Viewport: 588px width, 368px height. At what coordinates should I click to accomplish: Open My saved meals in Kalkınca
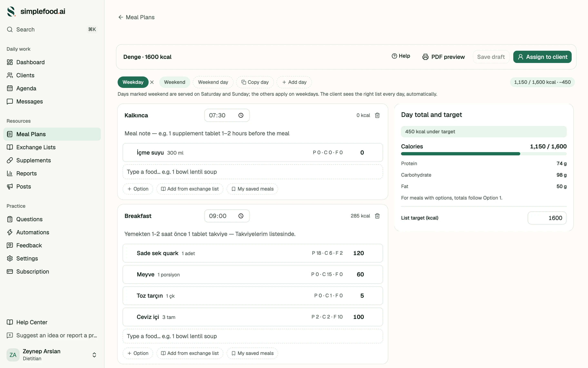[x=252, y=189]
